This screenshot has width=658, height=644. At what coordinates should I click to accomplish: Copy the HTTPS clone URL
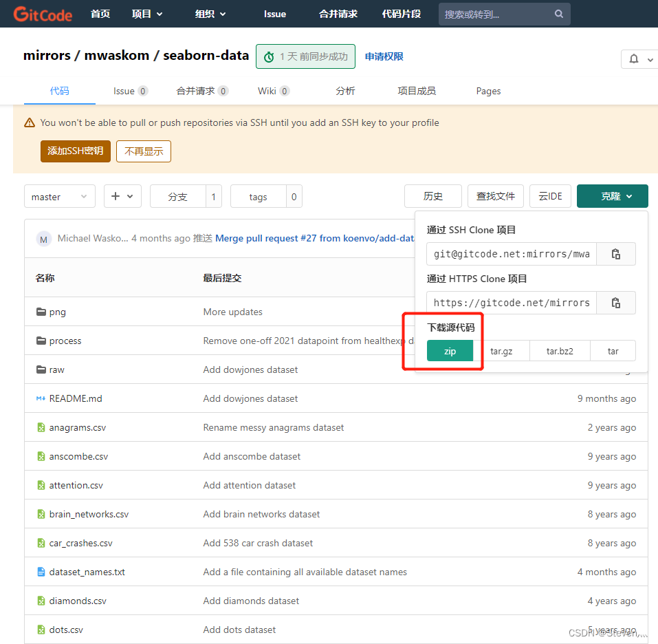pyautogui.click(x=615, y=303)
